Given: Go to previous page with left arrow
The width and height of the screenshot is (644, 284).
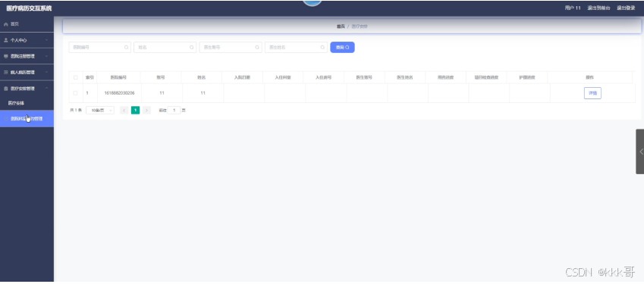Looking at the screenshot, I should [124, 111].
